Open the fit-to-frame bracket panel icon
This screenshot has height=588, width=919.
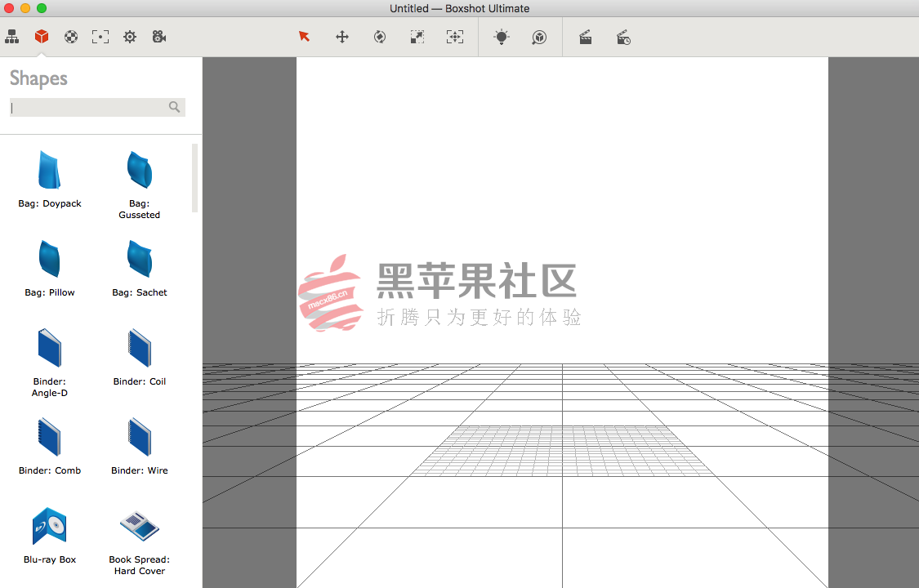[x=100, y=37]
